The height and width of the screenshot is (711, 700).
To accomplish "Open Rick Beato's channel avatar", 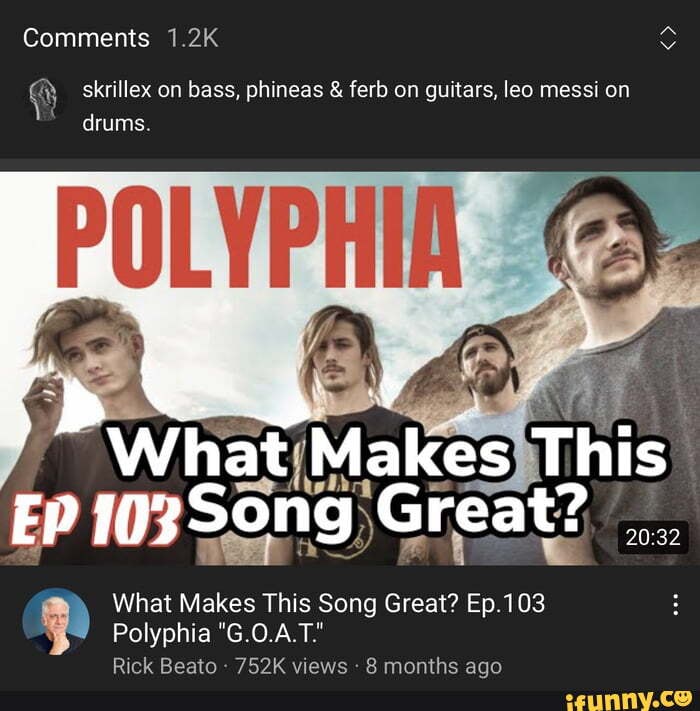I will point(56,622).
